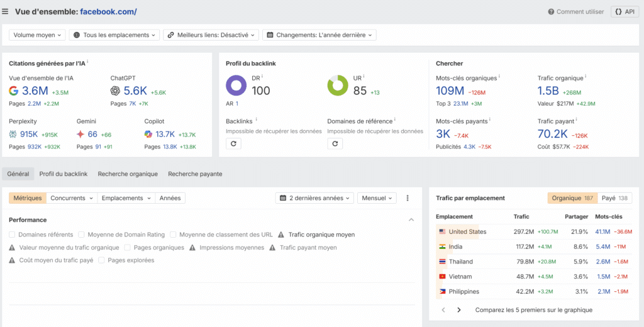The image size is (644, 327).
Task: Click the warning icon beside Coût moyen du trafic payé
Action: tap(12, 260)
